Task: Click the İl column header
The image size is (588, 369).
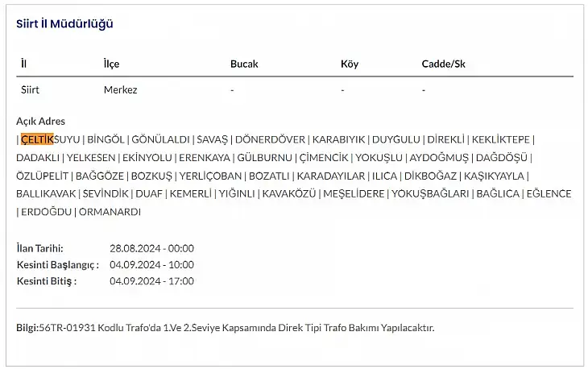Action: 23,64
